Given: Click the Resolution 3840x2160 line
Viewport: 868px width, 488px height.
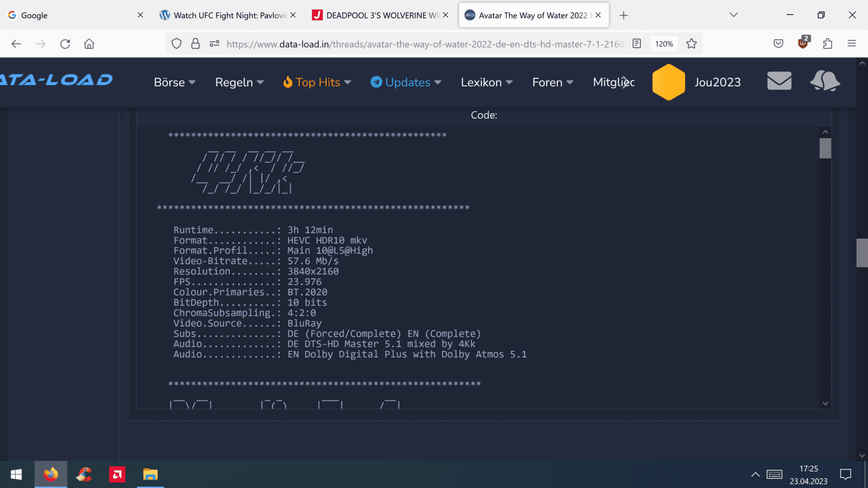Looking at the screenshot, I should [256, 271].
